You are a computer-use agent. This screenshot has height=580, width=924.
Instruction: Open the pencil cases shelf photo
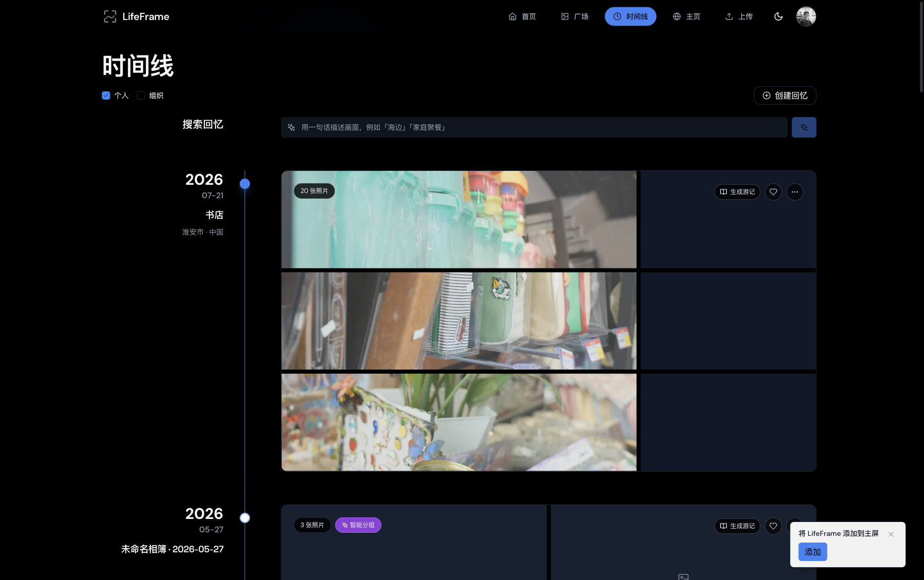coord(459,321)
